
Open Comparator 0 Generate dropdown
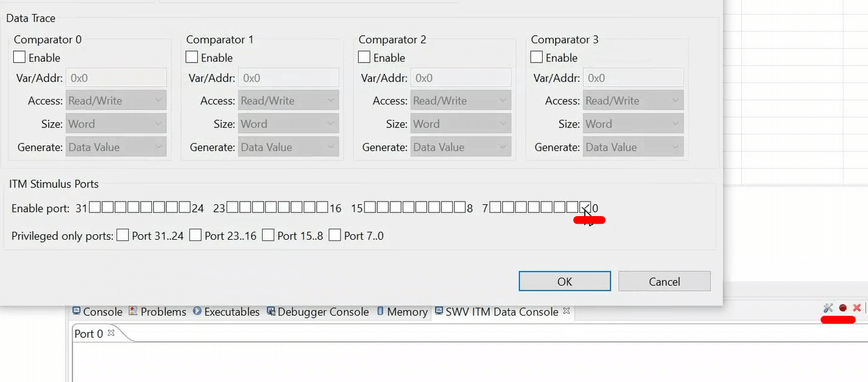point(116,147)
